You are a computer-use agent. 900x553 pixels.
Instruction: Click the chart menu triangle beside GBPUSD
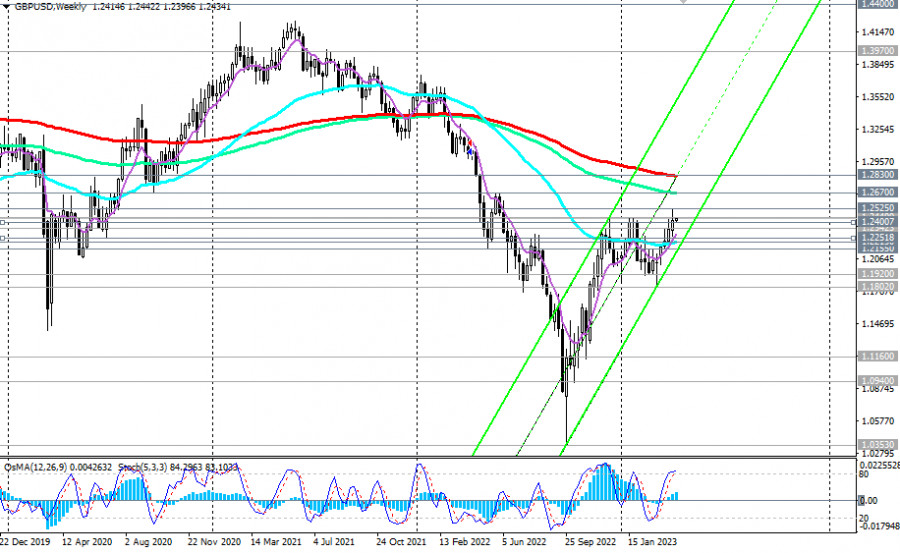click(x=6, y=7)
